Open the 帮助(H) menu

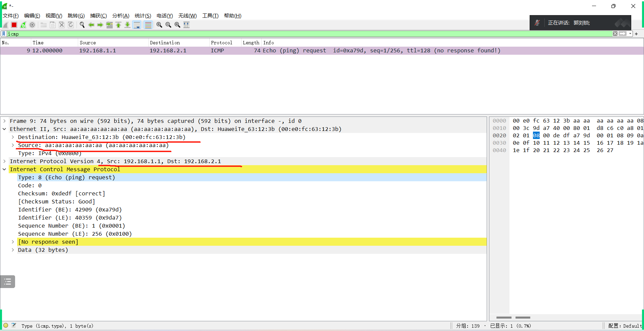point(233,16)
